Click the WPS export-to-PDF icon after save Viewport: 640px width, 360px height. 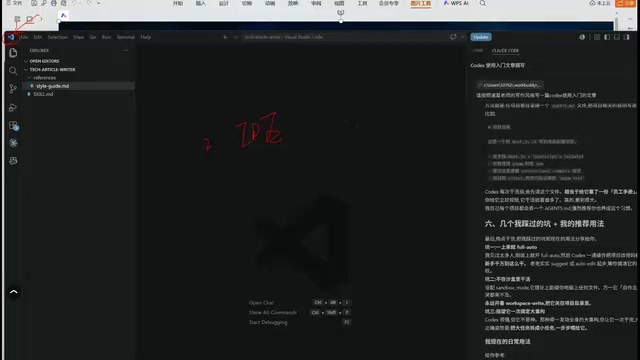click(44, 3)
